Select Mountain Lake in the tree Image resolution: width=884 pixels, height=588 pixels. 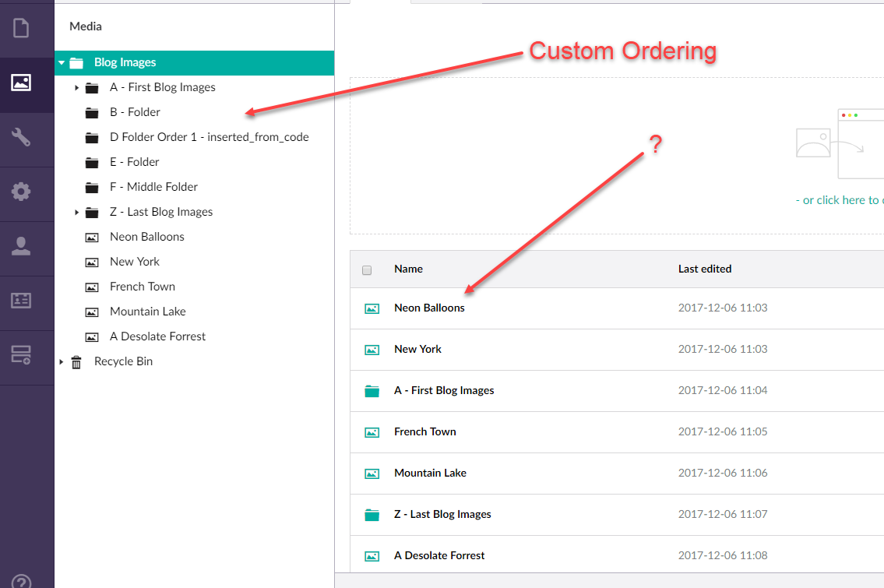(x=148, y=312)
